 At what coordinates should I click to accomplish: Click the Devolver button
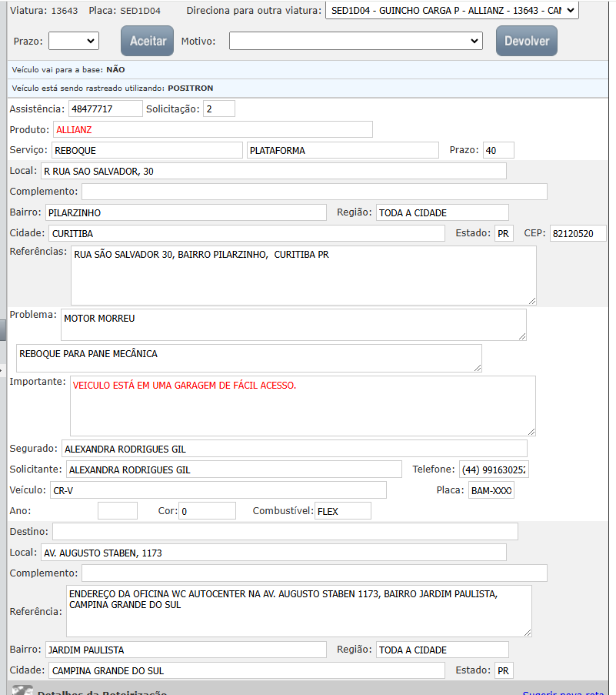(526, 41)
